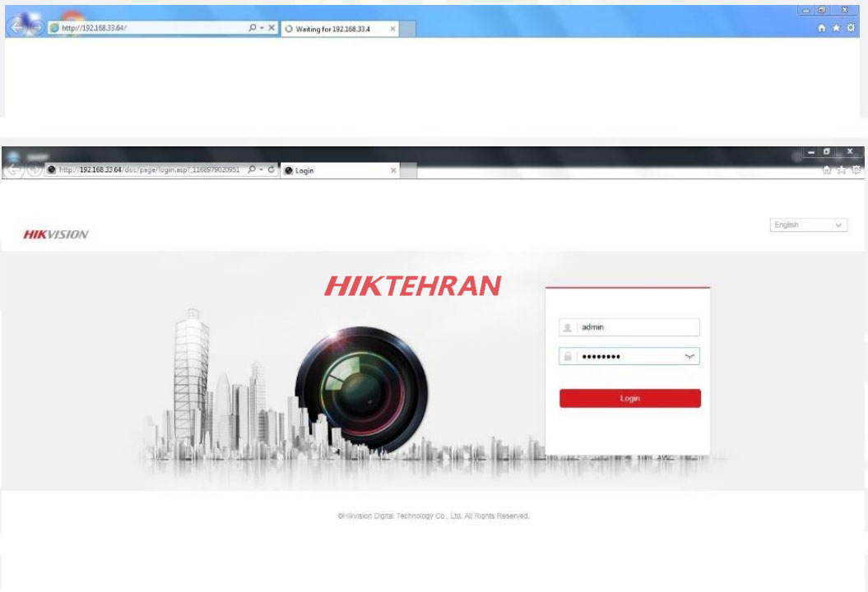Open Favorites star in the Login browser window

point(842,170)
